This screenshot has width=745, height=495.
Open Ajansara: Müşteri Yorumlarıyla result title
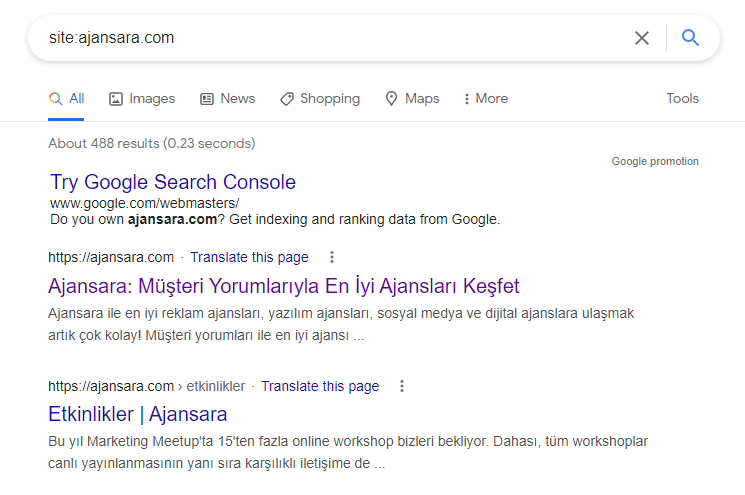[x=284, y=286]
